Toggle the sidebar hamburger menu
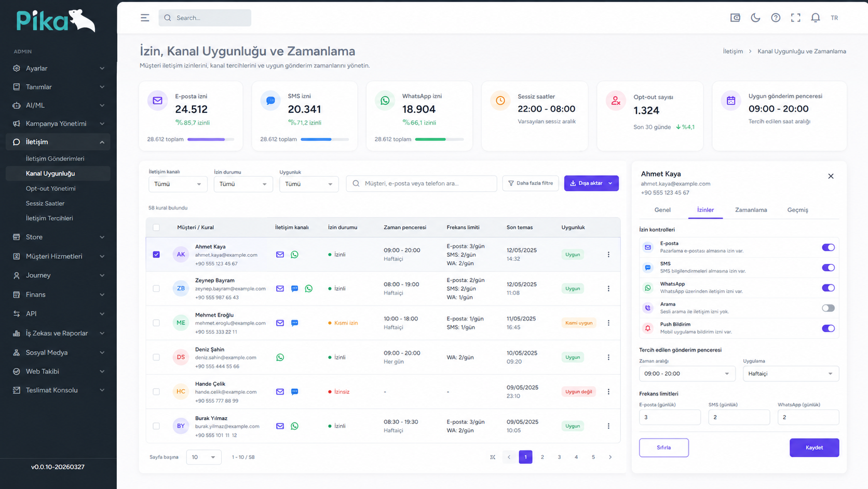Screen dimensions: 868x489 (x=145, y=18)
